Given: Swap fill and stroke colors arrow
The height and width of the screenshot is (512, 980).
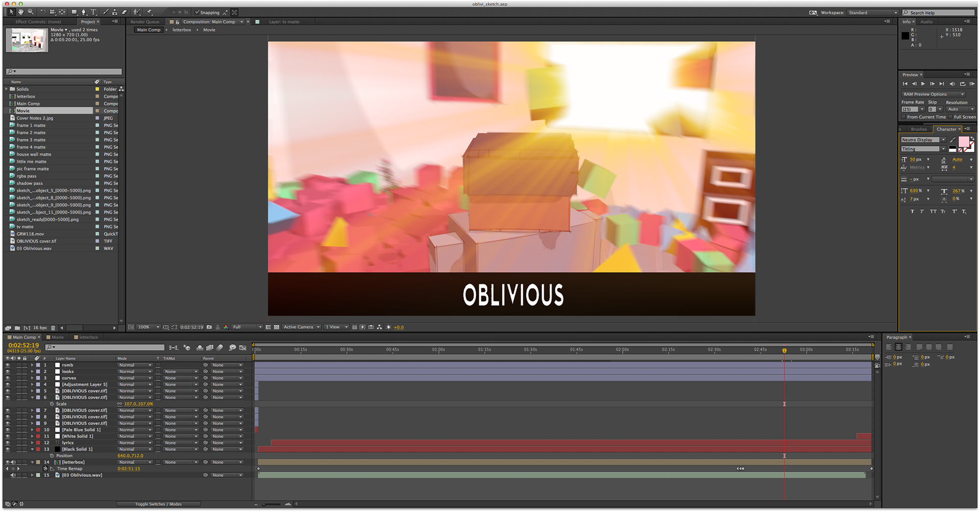Looking at the screenshot, I should pyautogui.click(x=972, y=138).
